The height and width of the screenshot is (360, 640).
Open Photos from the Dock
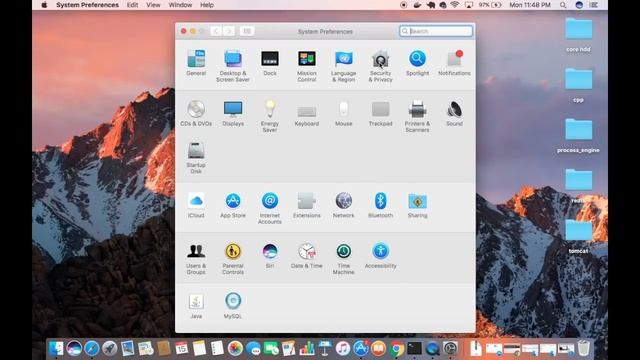[235, 348]
